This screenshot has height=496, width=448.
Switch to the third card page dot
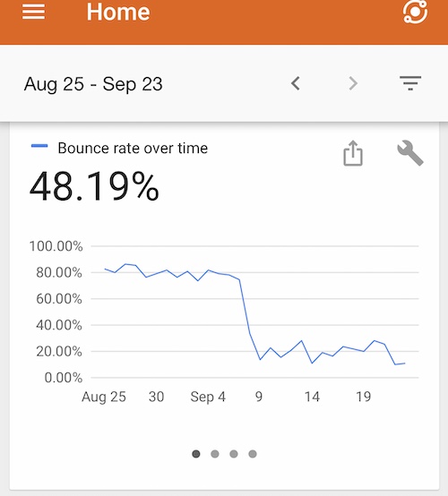pos(234,454)
